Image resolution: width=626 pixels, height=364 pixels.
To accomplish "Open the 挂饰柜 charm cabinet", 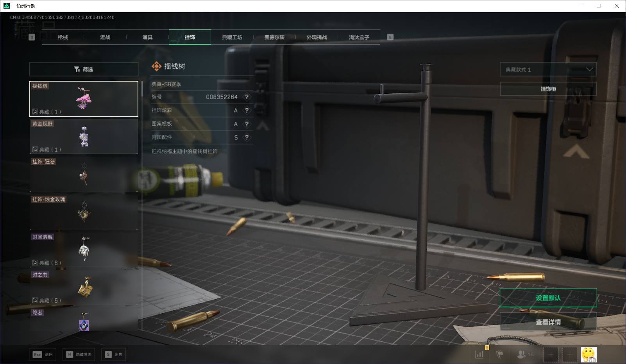I will coord(548,89).
